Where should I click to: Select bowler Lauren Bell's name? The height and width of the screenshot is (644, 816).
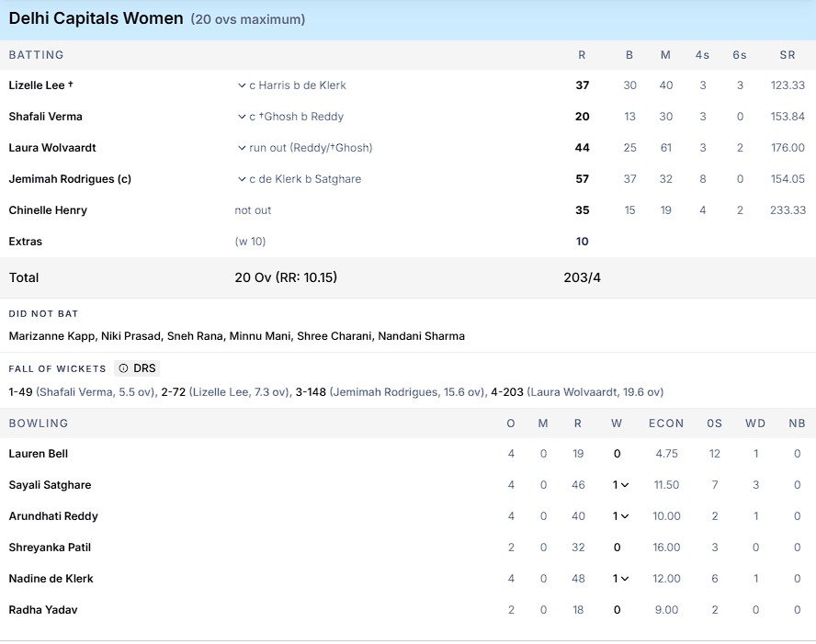click(x=40, y=454)
